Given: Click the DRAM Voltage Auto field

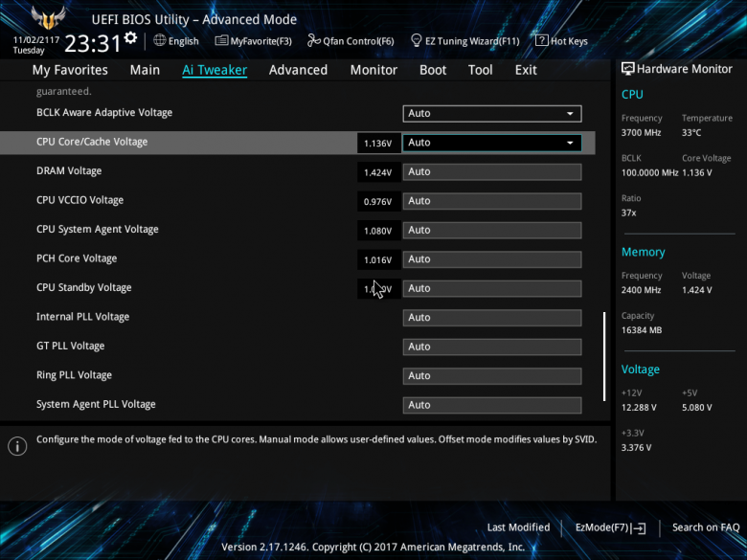Looking at the screenshot, I should click(x=492, y=172).
